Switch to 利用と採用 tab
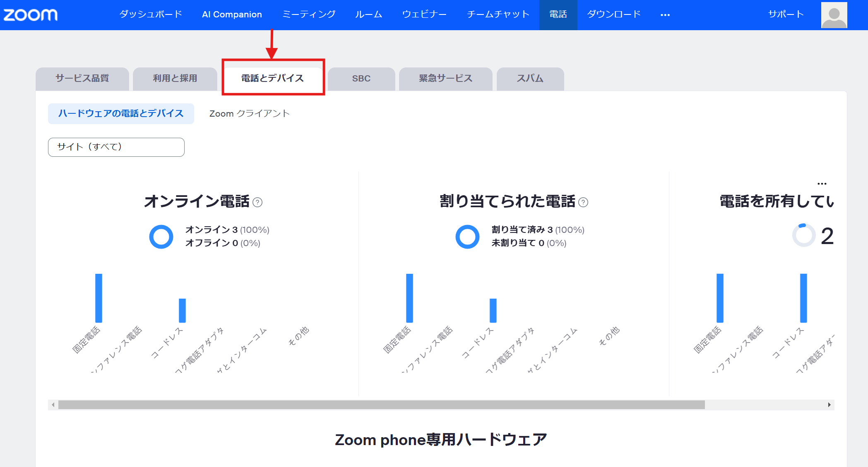This screenshot has height=467, width=868. click(175, 79)
